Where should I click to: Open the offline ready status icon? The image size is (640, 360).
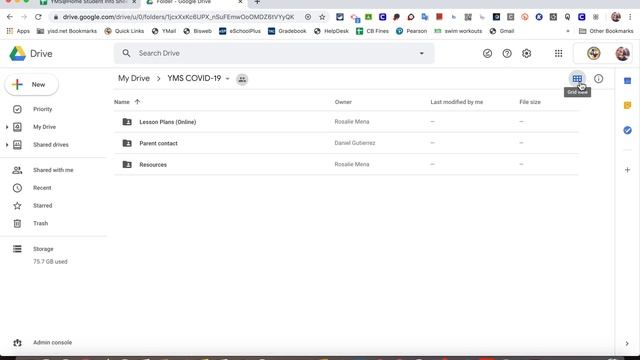click(x=487, y=53)
